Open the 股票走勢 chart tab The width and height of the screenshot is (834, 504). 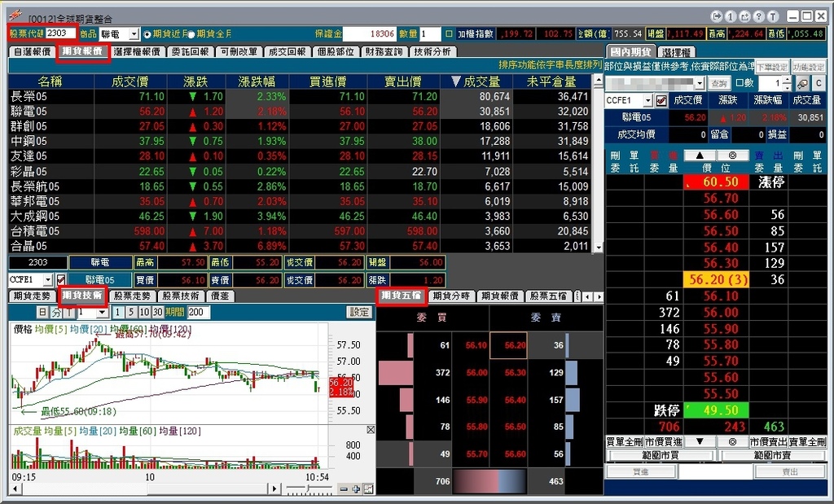[x=133, y=296]
